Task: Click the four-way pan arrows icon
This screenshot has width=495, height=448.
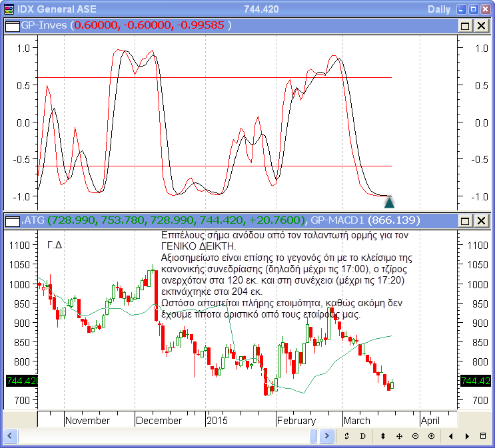Action: tap(399, 436)
